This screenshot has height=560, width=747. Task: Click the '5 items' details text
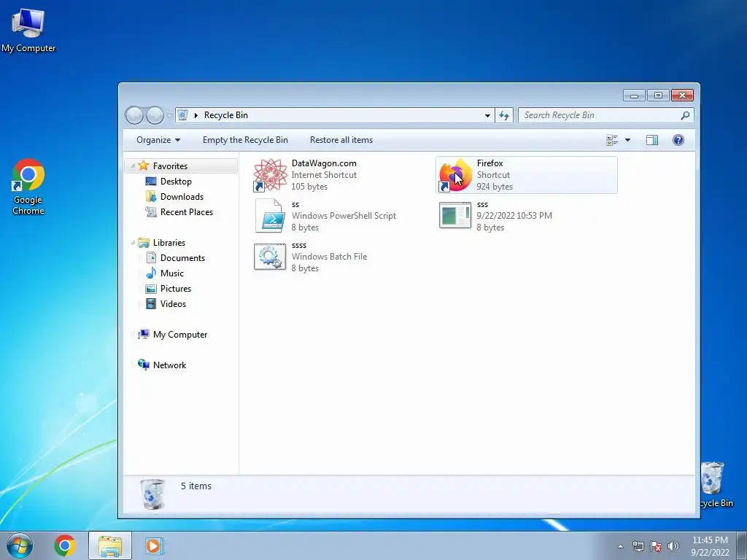pyautogui.click(x=196, y=486)
